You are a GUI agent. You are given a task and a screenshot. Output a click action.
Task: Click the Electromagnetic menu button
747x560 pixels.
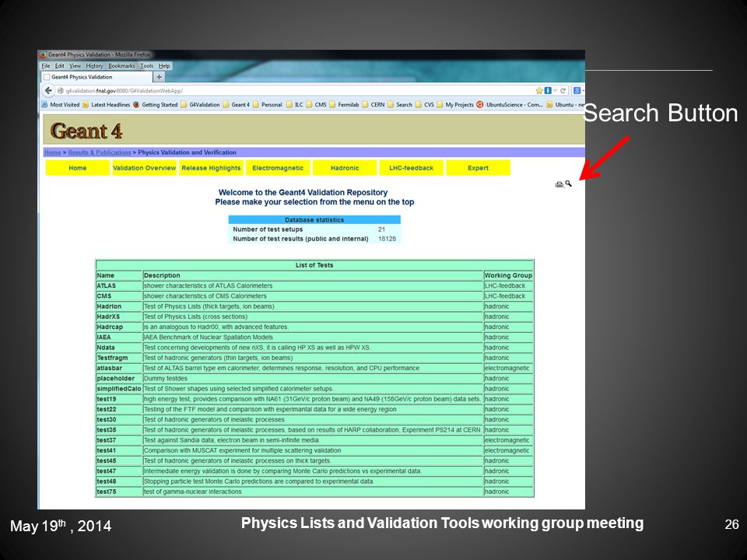point(278,168)
